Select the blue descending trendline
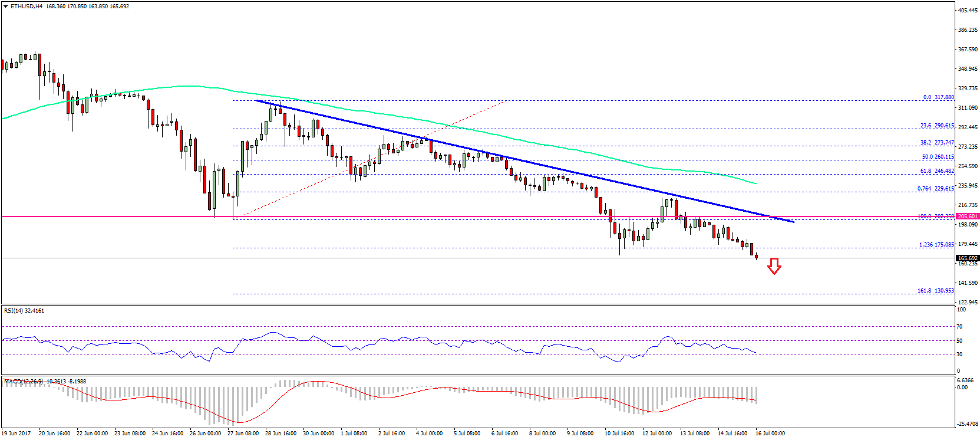Screen dimensions: 980x440 coord(524,161)
